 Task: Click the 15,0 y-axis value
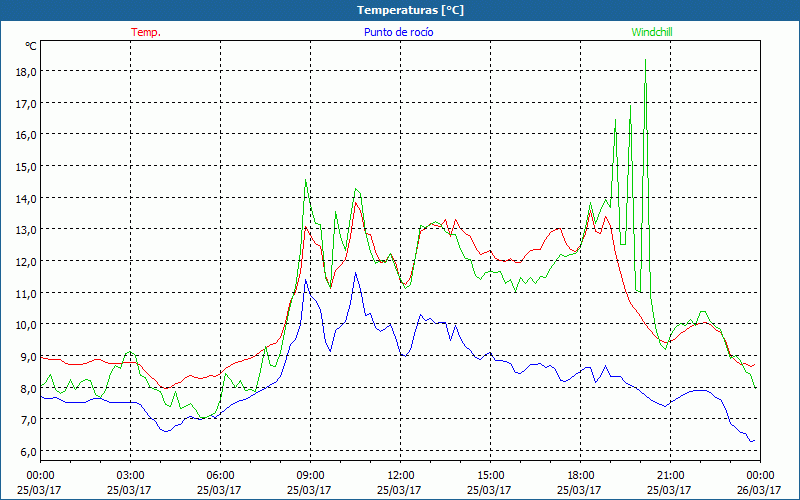pyautogui.click(x=27, y=166)
